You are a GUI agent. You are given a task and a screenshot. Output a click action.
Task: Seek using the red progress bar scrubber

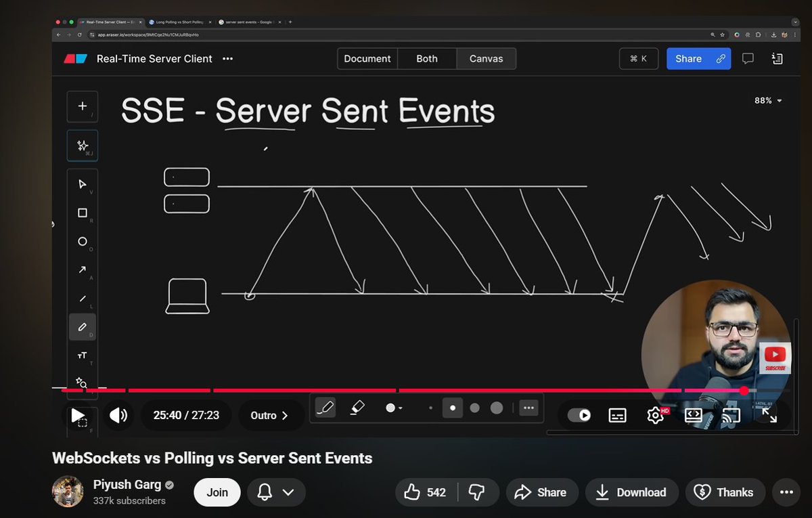tap(744, 391)
